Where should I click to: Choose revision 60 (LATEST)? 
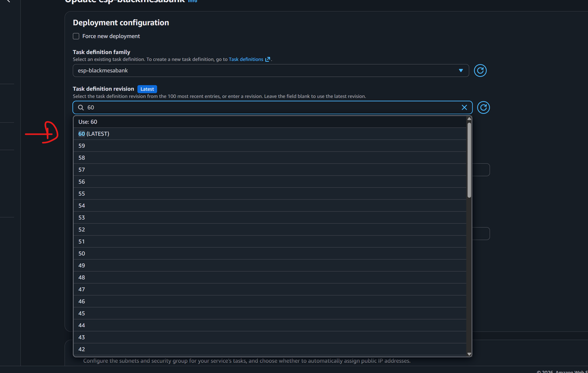click(94, 134)
